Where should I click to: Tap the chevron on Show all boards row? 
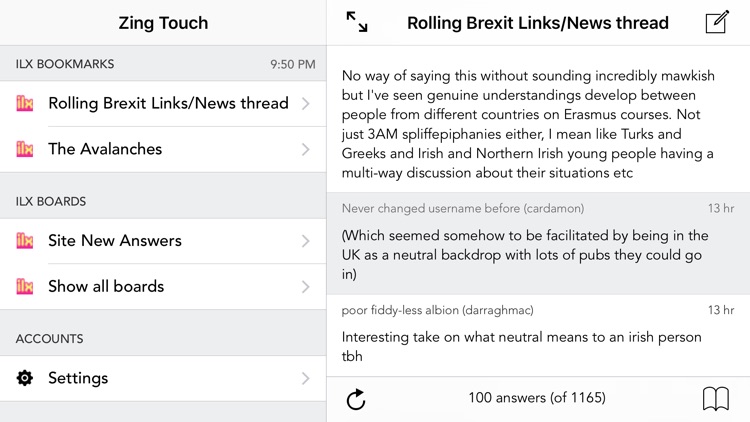click(x=305, y=286)
